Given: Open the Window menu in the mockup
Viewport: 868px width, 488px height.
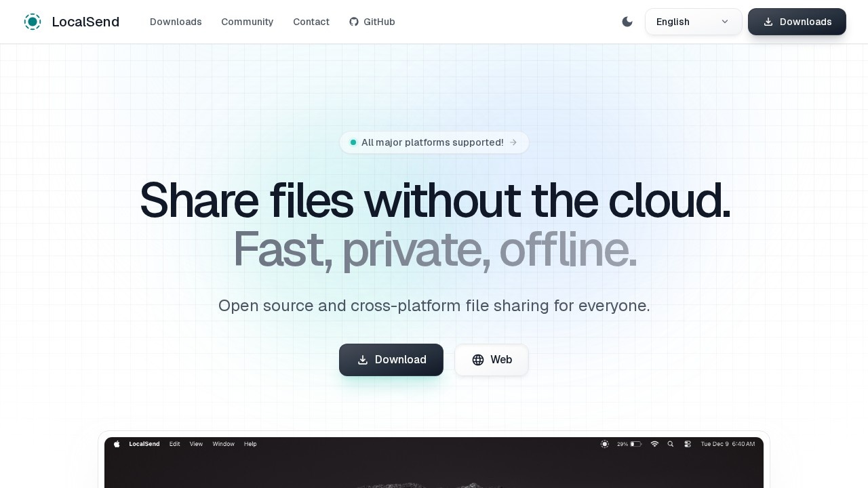Looking at the screenshot, I should pyautogui.click(x=223, y=444).
